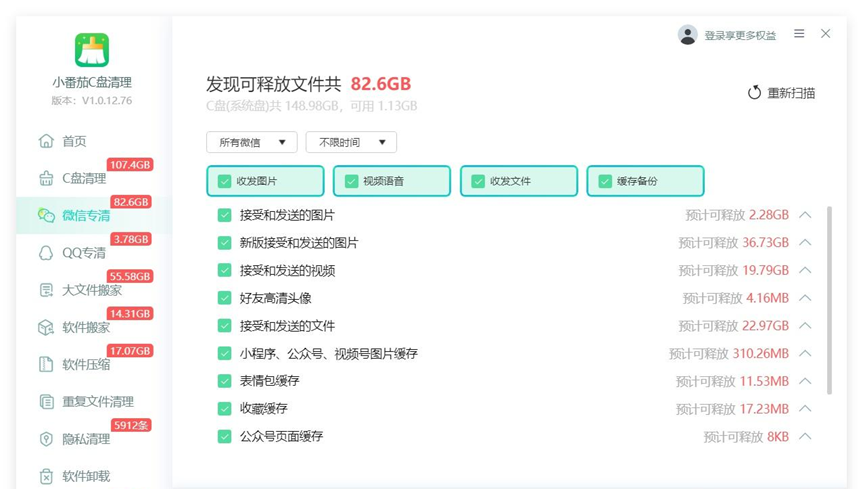Click the file list vertical scrollbar

coord(829,300)
